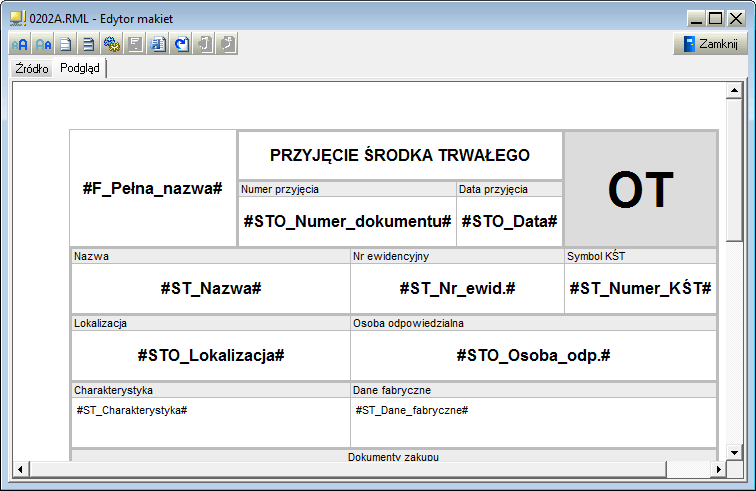
Task: Click the #STO_Numer_dokumentu# placeholder cell
Action: (347, 221)
